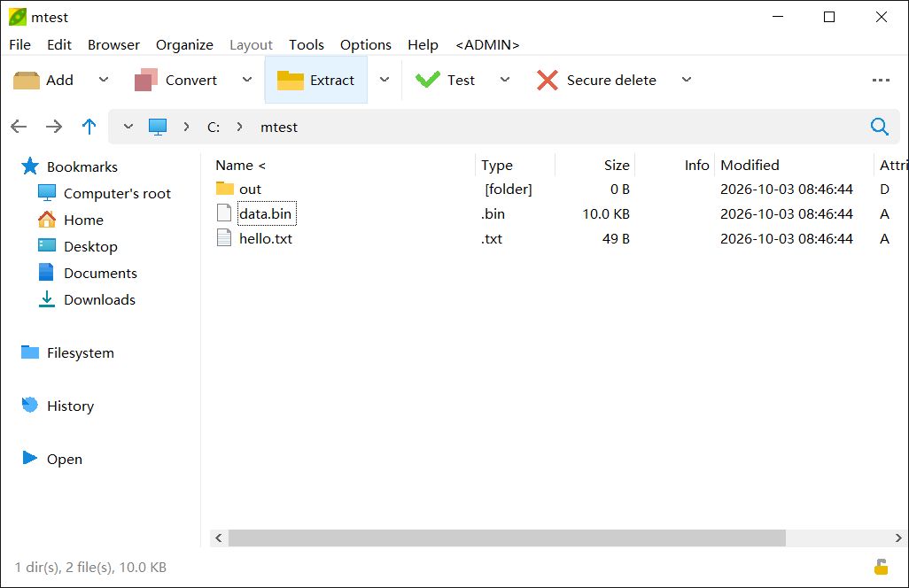Click the padlock icon in status bar
This screenshot has height=588, width=909.
pyautogui.click(x=882, y=567)
